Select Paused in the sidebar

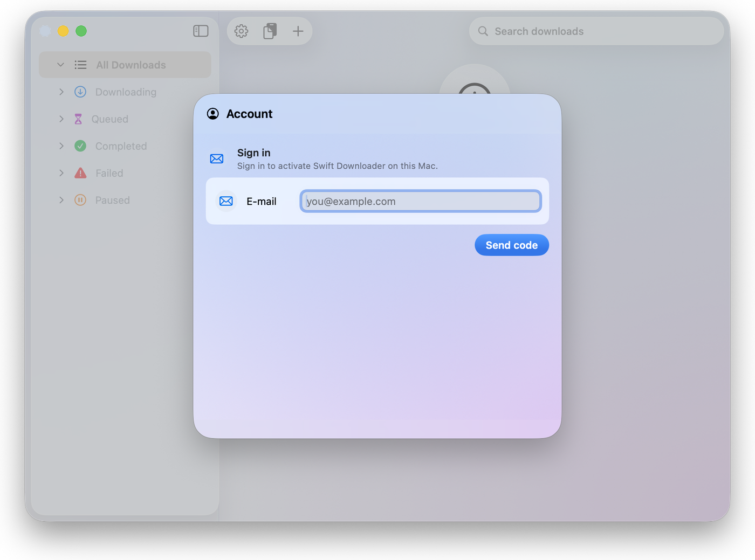point(125,200)
